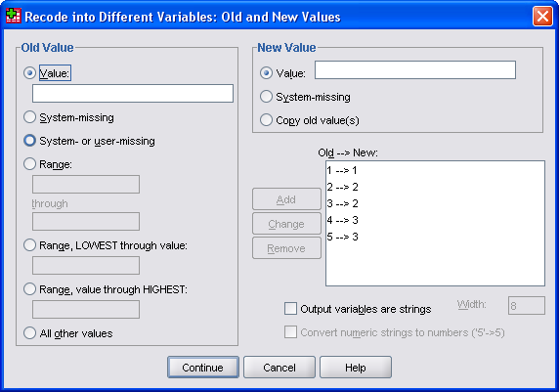
Task: Select All other values radio button
Action: tap(29, 332)
